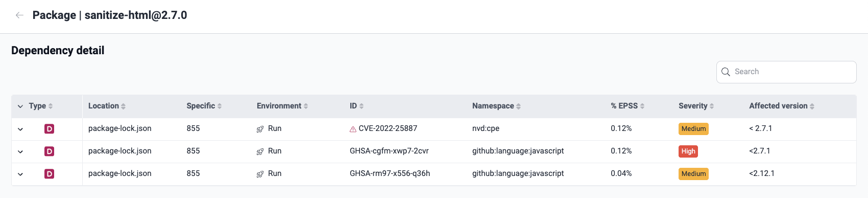This screenshot has height=198, width=868.
Task: Select package-lock.json in GHSA-rm97-x556-q36h row
Action: (120, 173)
